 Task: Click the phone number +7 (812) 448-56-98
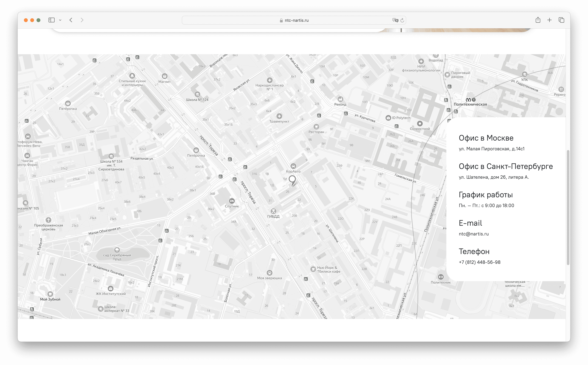click(x=480, y=262)
